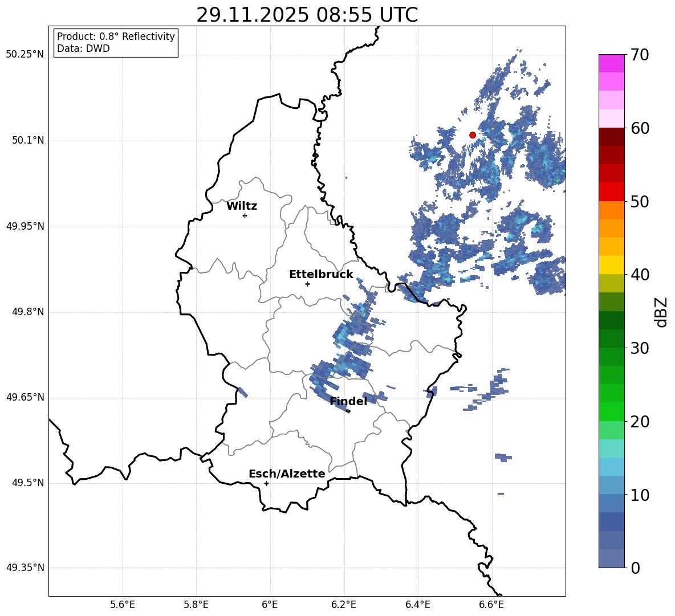This screenshot has width=675, height=616.
Task: Click the Esch/Alzette station cross marker
Action: tap(266, 483)
